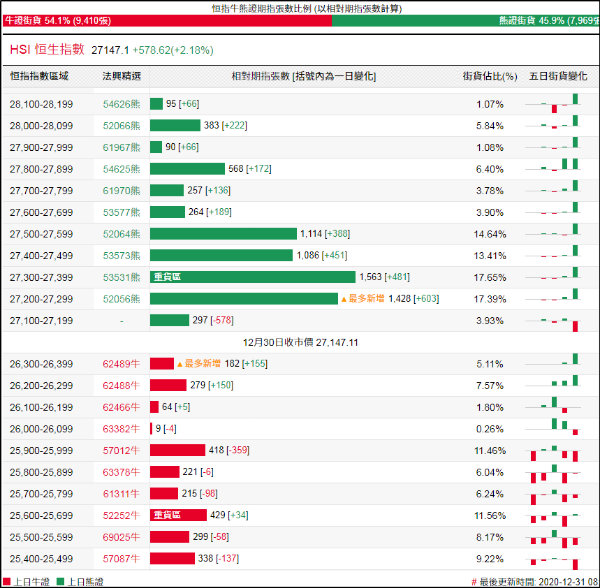
Task: Open the 61970熊 bear certificate link
Action: 121,191
